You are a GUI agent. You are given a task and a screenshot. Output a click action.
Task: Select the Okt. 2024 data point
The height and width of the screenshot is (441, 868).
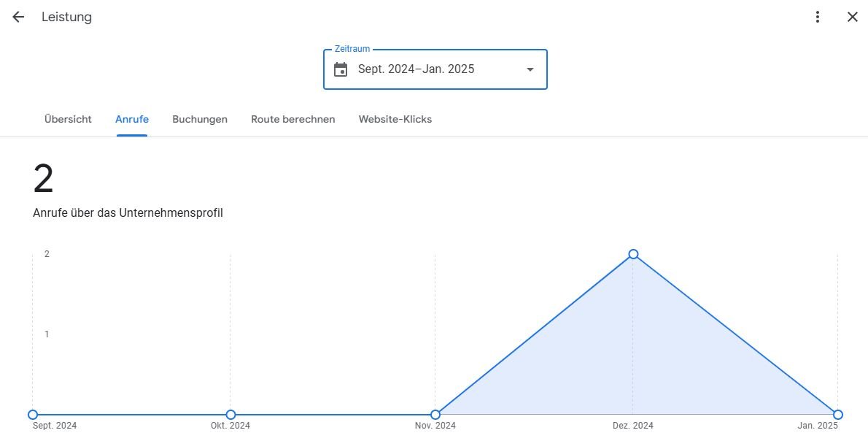[230, 415]
